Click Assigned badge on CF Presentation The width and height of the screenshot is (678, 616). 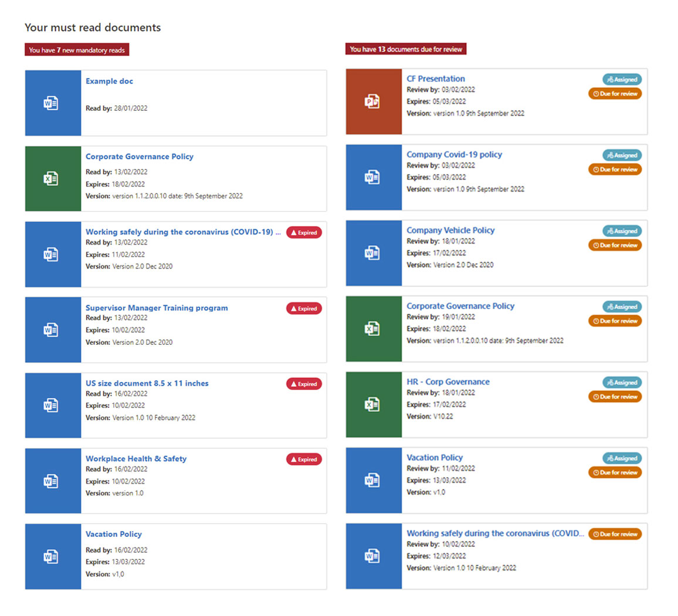pos(622,80)
